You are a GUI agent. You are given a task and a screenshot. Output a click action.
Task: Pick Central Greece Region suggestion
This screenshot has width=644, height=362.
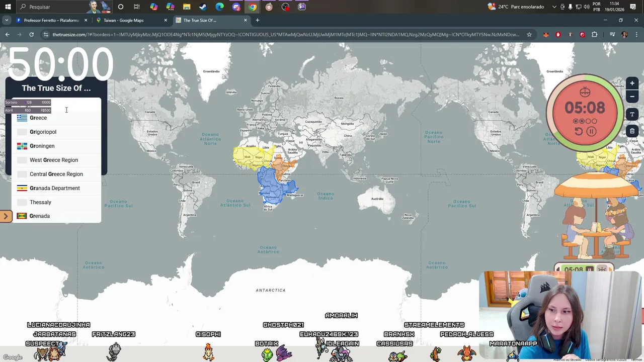56,174
